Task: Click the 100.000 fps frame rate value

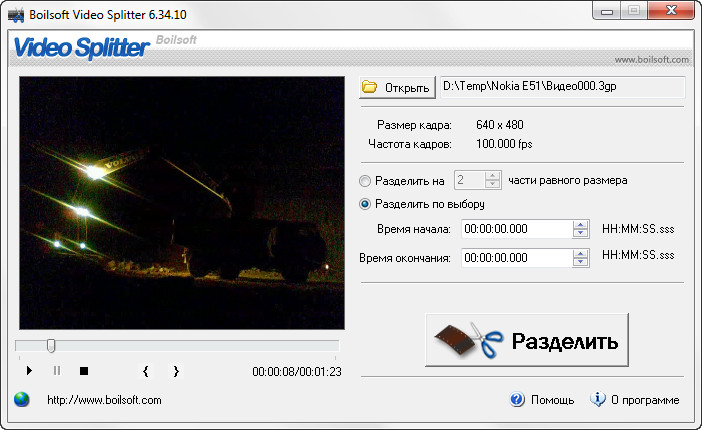Action: pyautogui.click(x=504, y=144)
